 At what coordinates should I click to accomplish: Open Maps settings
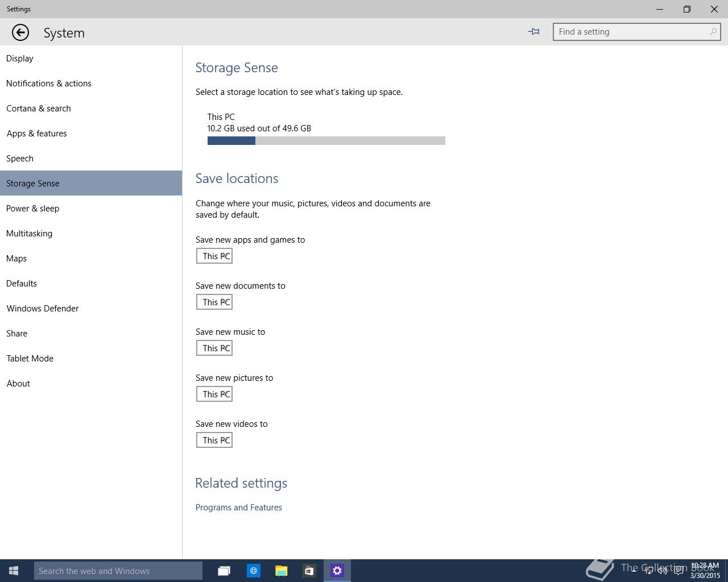tap(91, 259)
